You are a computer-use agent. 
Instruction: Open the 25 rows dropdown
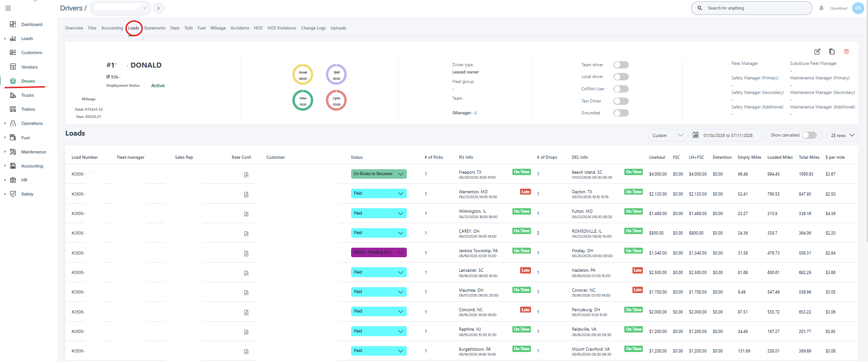point(842,135)
